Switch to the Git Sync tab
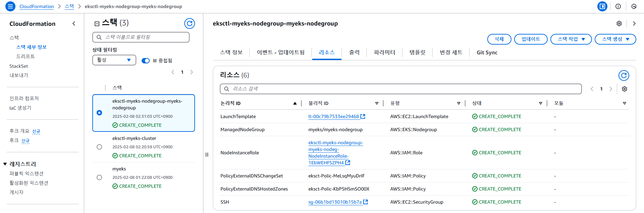The image size is (644, 213). [487, 52]
